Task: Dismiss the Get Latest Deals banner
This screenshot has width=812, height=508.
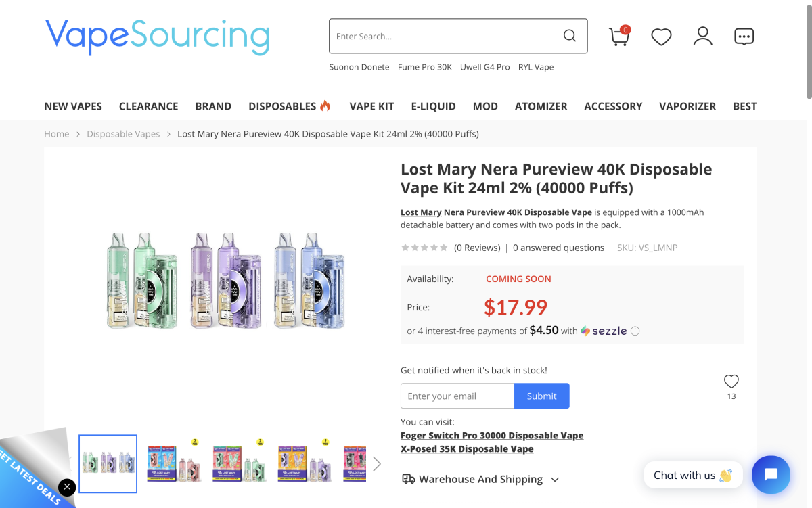Action: tap(67, 487)
